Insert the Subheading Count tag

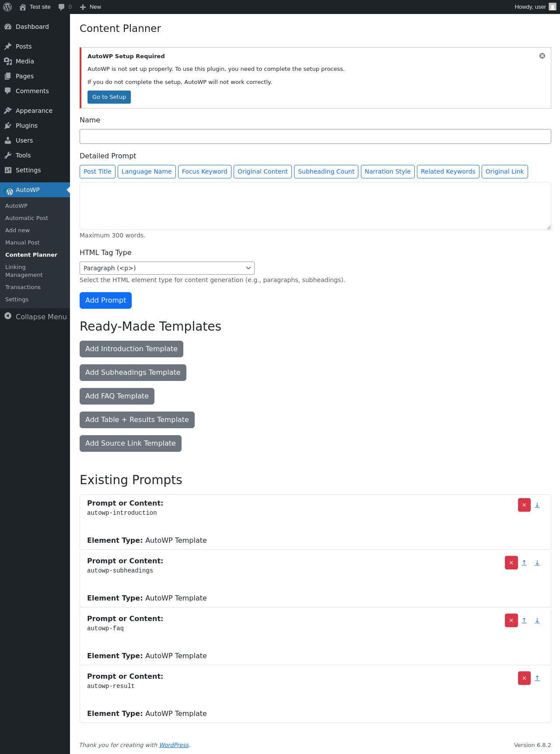point(326,172)
